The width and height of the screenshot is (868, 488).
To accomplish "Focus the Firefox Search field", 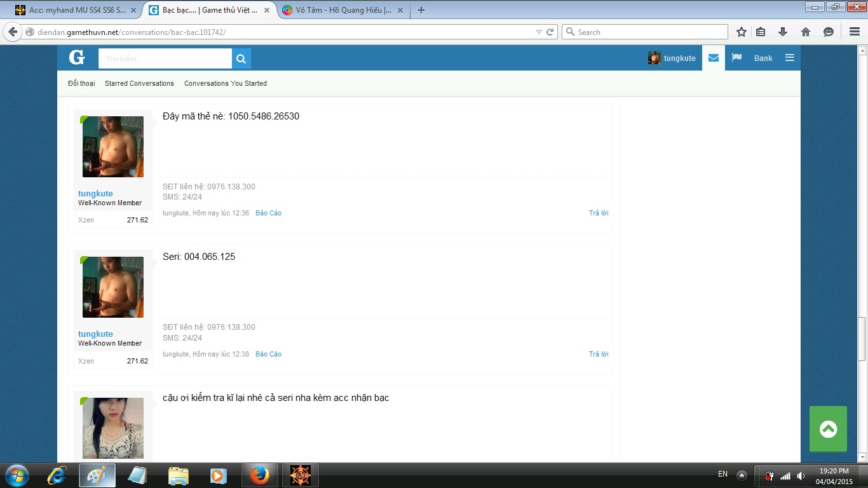I will pyautogui.click(x=645, y=32).
